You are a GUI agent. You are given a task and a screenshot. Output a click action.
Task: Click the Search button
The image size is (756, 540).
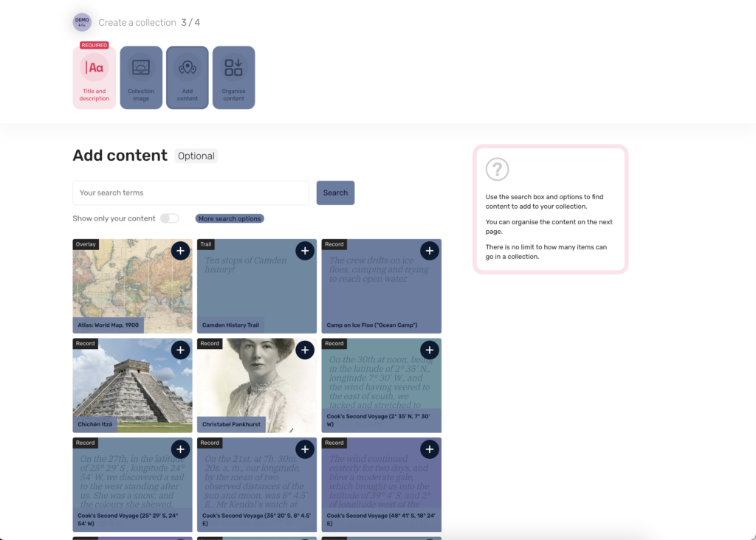coord(335,193)
